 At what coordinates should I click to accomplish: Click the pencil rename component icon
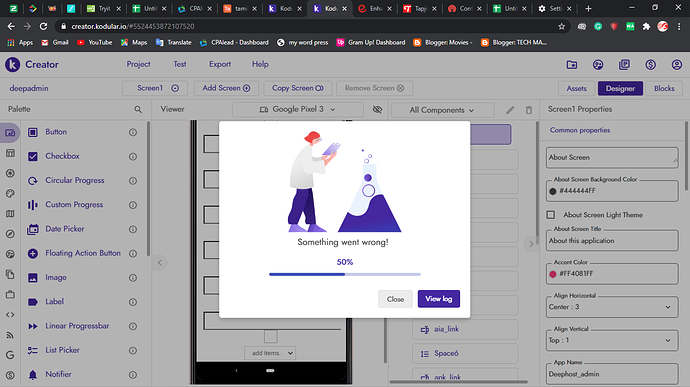(510, 110)
